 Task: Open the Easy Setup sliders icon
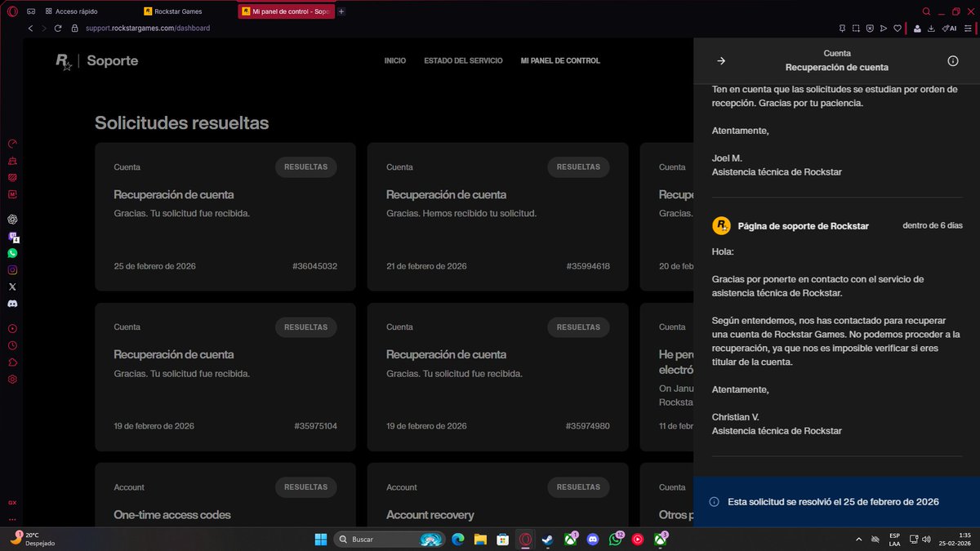(x=968, y=28)
